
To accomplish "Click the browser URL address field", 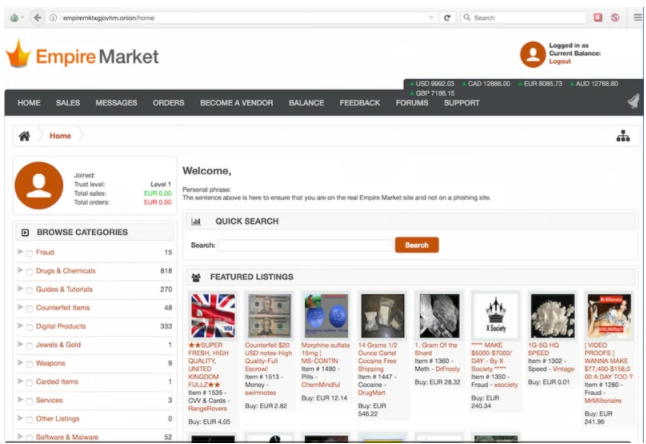I will click(x=243, y=18).
